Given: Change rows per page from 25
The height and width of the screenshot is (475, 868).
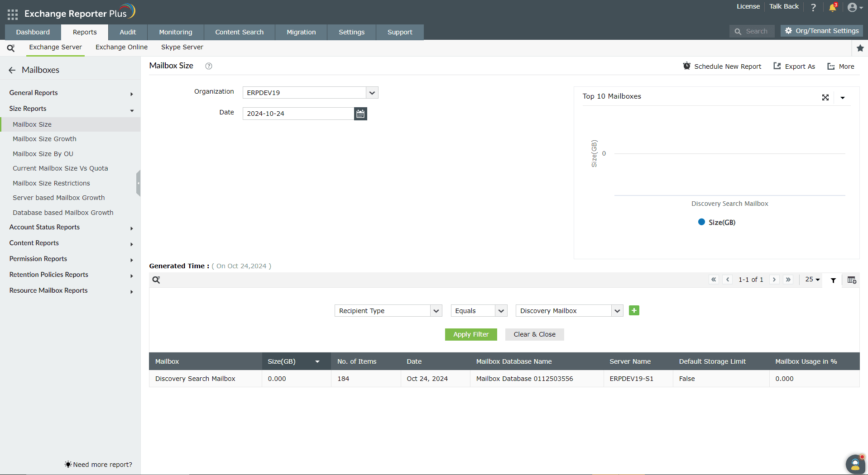Looking at the screenshot, I should [x=813, y=280].
